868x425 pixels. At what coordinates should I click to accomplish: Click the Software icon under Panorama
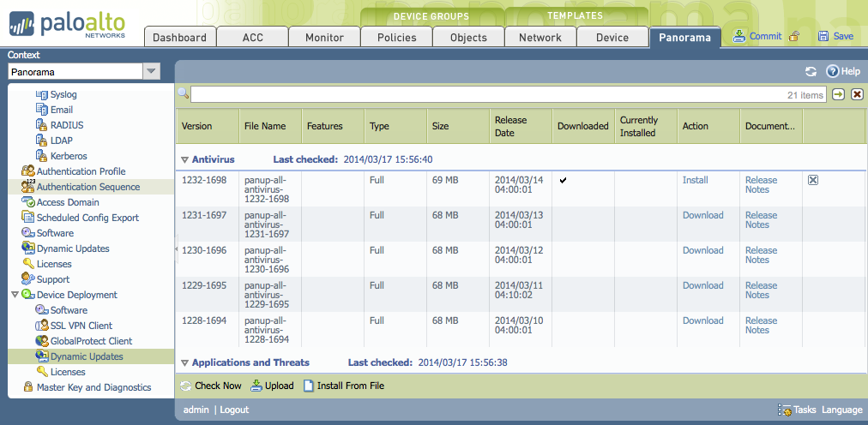pos(28,233)
